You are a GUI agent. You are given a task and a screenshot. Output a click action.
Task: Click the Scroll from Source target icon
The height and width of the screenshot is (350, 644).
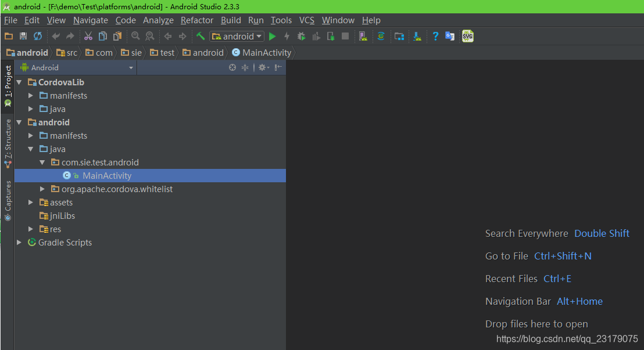tap(232, 68)
